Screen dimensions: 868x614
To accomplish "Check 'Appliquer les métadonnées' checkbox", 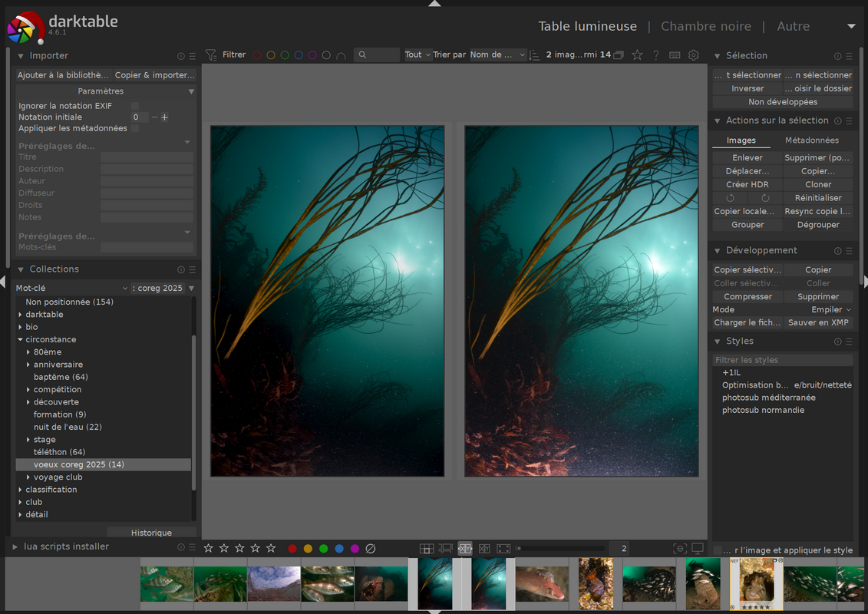I will coord(135,128).
